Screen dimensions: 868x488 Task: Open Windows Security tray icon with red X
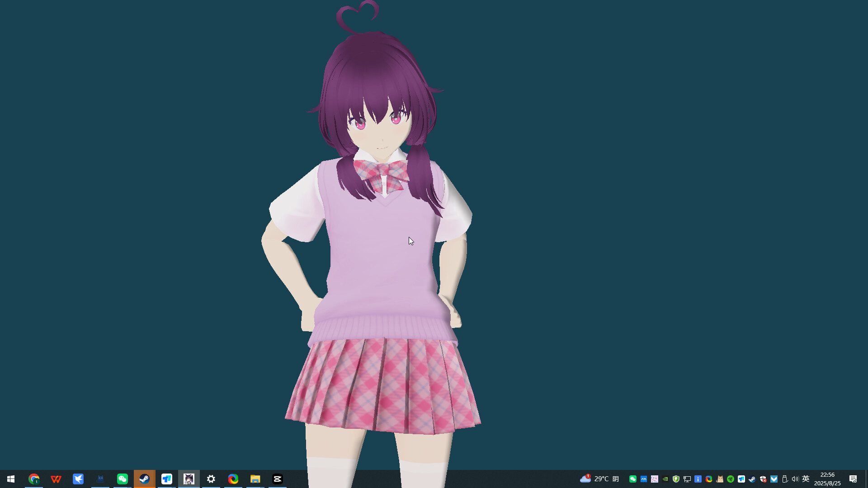[763, 479]
